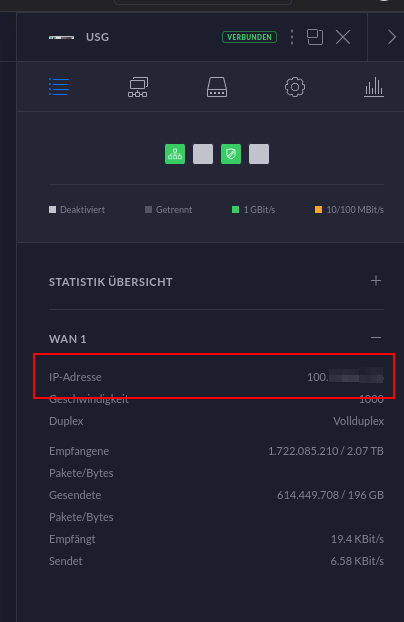Close the USG device panel
The width and height of the screenshot is (404, 622).
(343, 37)
